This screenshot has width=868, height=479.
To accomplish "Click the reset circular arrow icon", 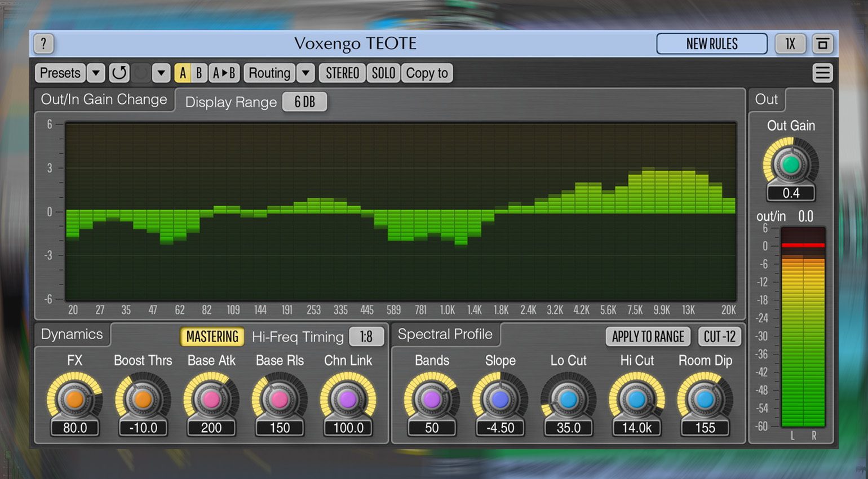I will pos(119,73).
